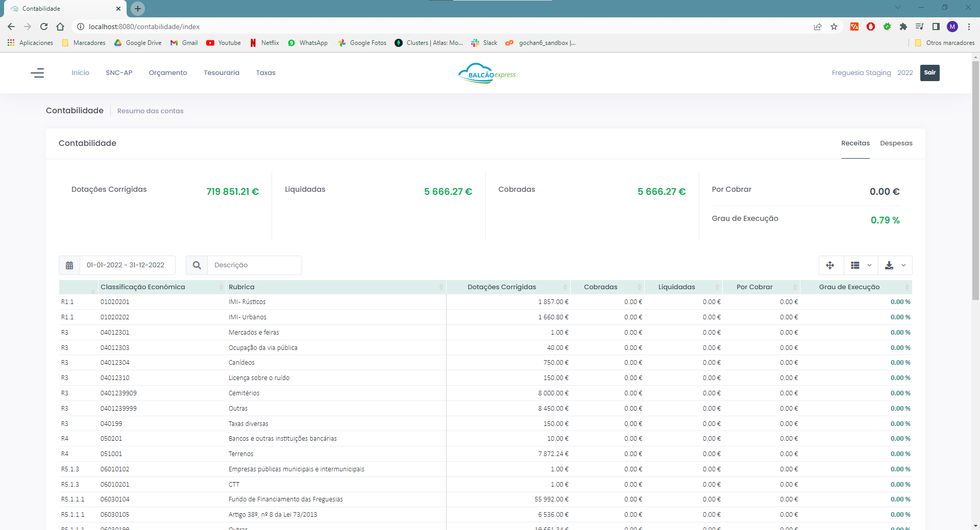Screen dimensions: 980x530
Task: Open the Otros marcadores folder
Action: pos(945,43)
